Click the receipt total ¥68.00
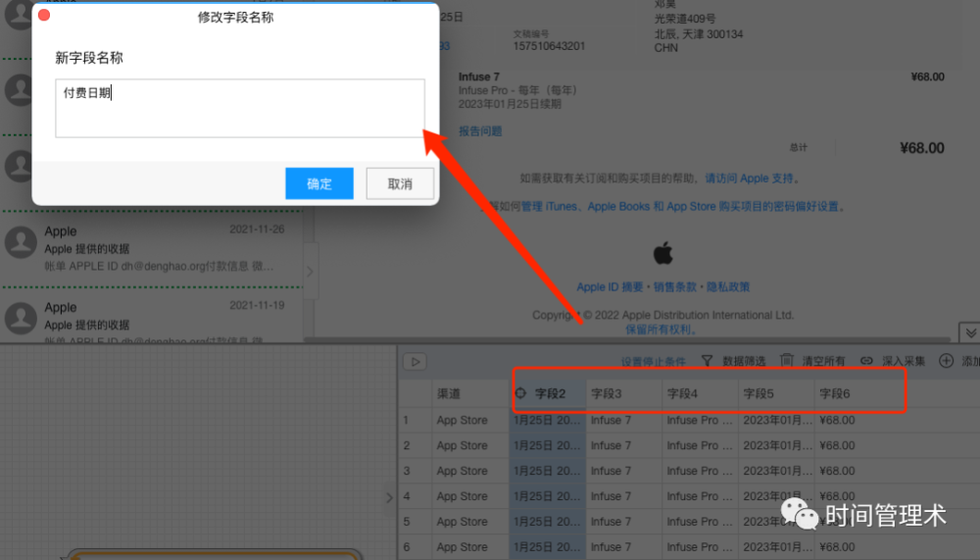The image size is (980, 560). [x=922, y=148]
